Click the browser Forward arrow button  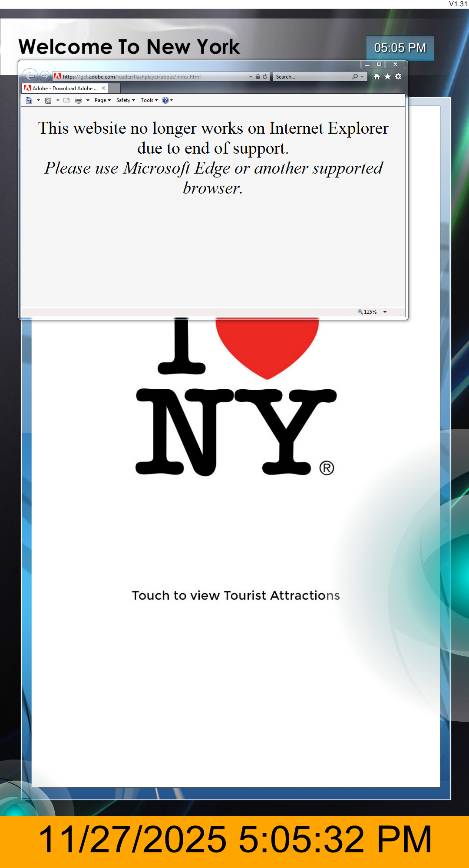click(x=45, y=77)
